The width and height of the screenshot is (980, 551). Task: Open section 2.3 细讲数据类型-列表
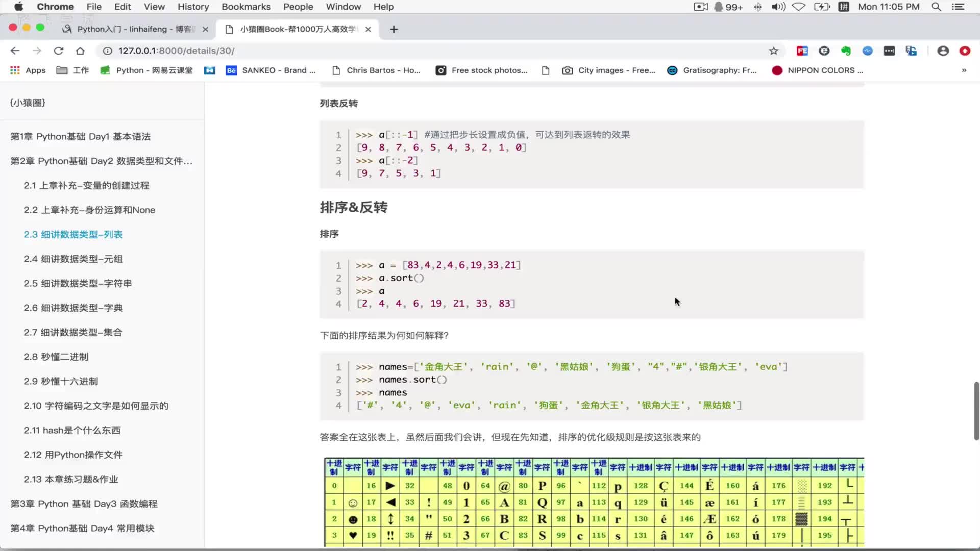[73, 234]
